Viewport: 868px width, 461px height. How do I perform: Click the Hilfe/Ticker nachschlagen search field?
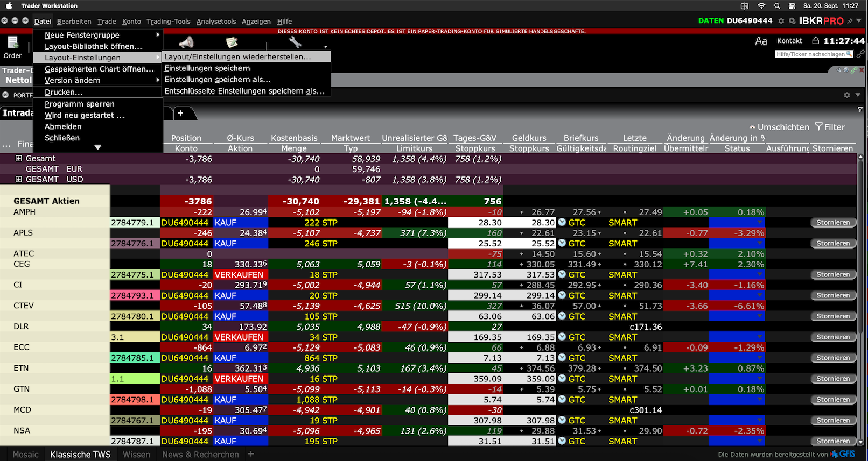pos(810,54)
